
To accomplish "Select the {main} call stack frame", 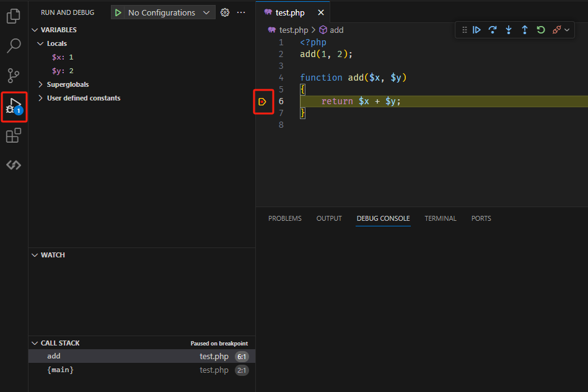I will [x=142, y=370].
